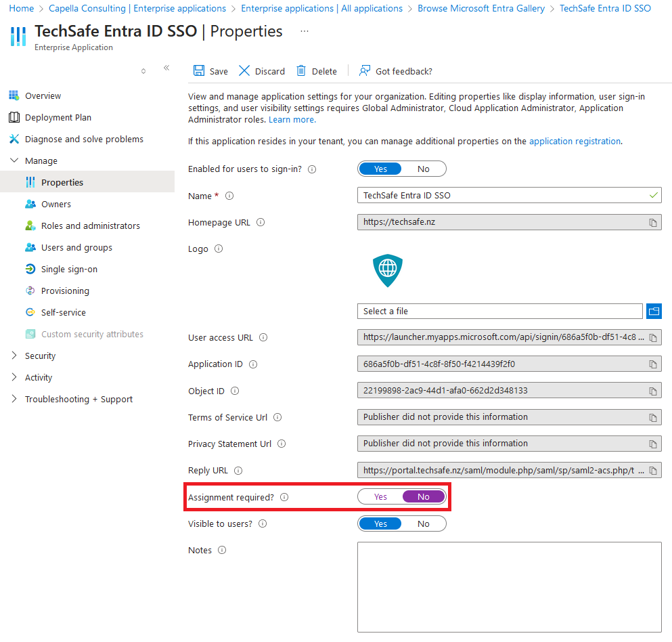Hide the app from users
Screen dimensions: 672x642
click(424, 523)
